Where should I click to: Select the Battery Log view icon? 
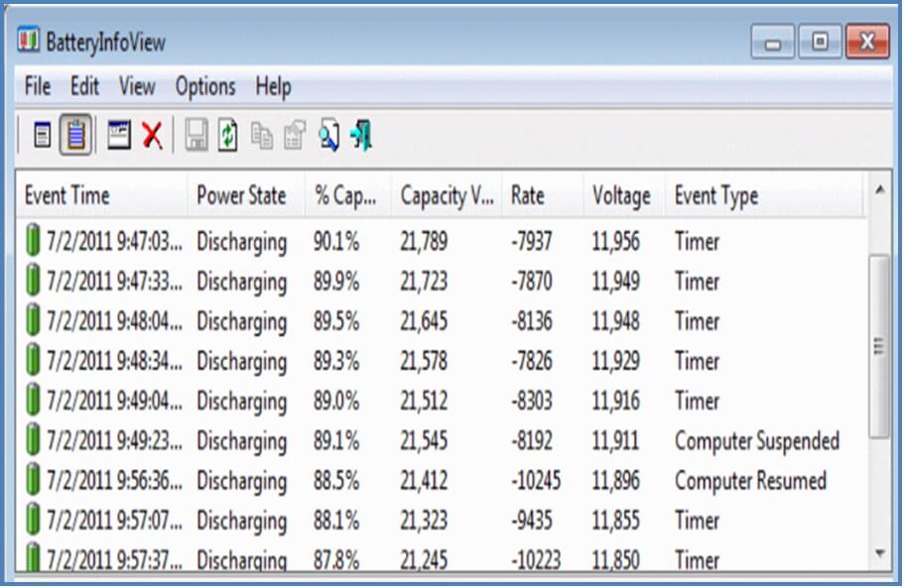click(75, 135)
